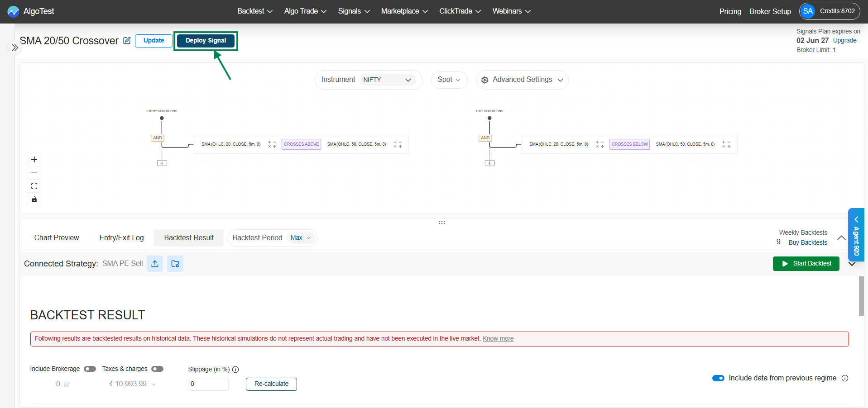Disable Include data from previous regime

coord(718,378)
